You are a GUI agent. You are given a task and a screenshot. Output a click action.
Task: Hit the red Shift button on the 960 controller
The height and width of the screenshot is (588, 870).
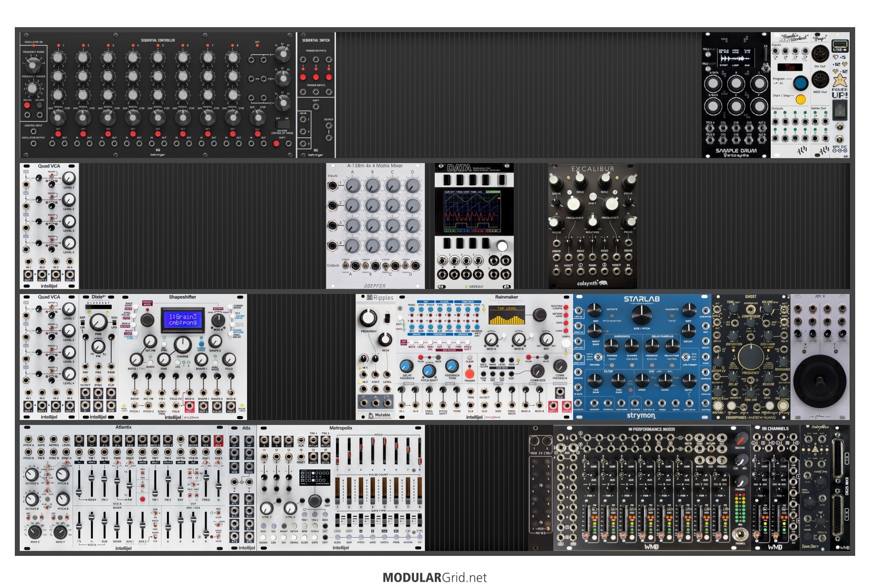coord(276,144)
